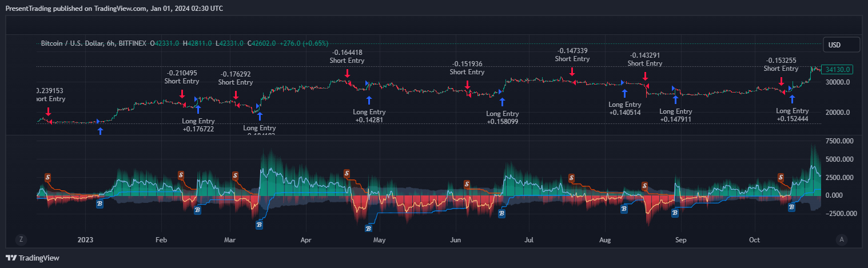Image resolution: width=868 pixels, height=268 pixels.
Task: Click the S sell marker in August
Action: tap(645, 186)
